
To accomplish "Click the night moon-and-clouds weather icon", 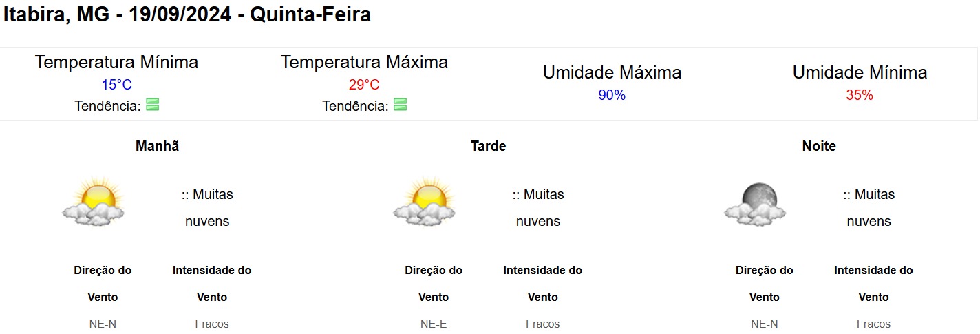I will 755,204.
